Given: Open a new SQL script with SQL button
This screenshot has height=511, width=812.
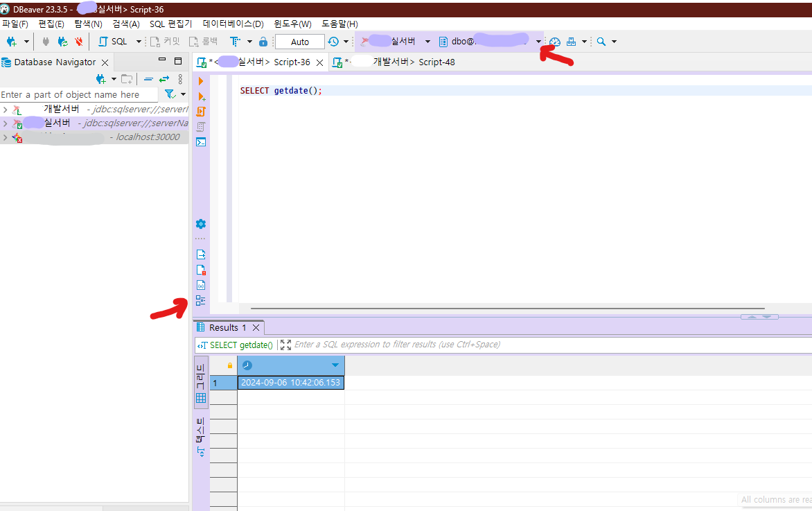Looking at the screenshot, I should (x=113, y=42).
